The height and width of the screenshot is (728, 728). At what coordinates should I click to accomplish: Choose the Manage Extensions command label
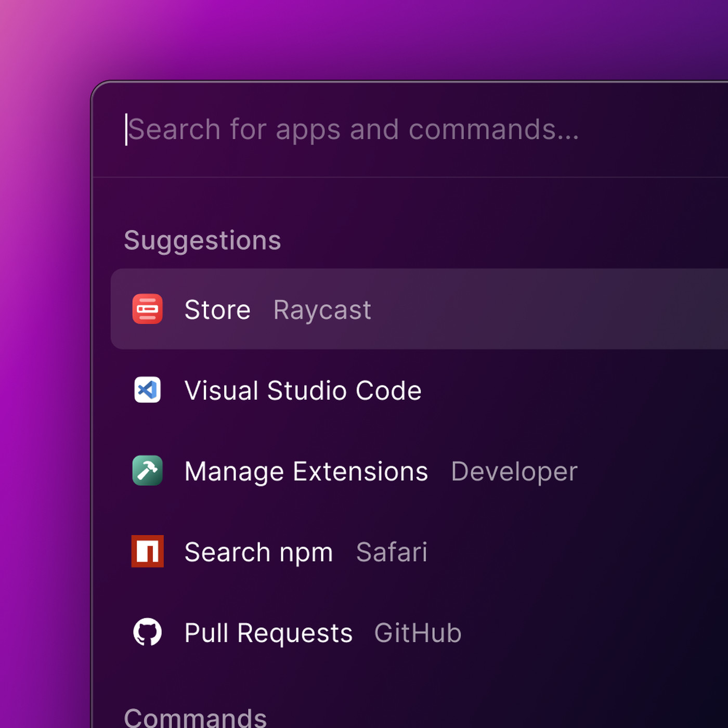(306, 472)
